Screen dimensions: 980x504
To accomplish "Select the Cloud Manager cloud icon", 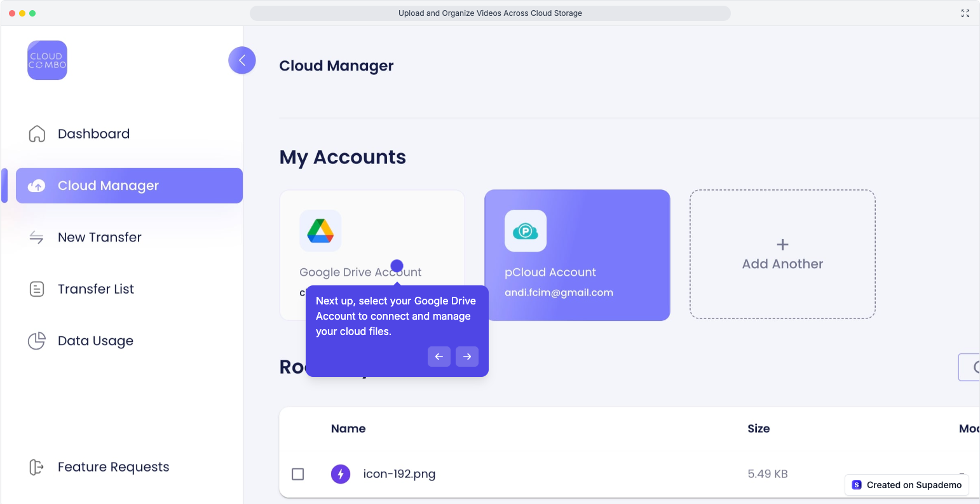I will 37,185.
